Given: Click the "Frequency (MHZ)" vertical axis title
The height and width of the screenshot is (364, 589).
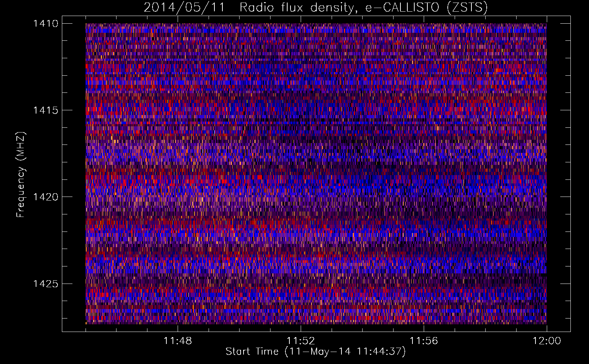Looking at the screenshot, I should click(x=21, y=175).
